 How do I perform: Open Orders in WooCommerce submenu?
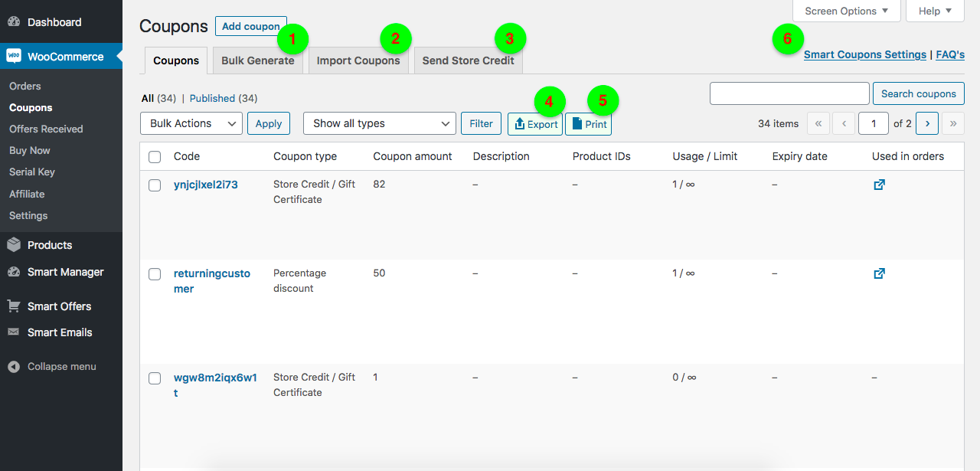click(25, 87)
